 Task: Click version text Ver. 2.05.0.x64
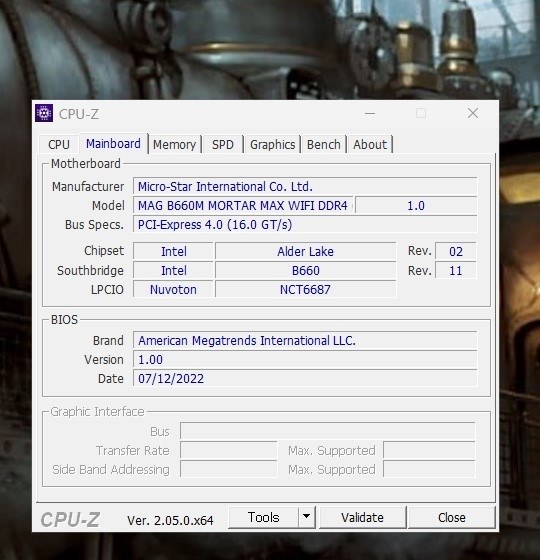[x=170, y=520]
